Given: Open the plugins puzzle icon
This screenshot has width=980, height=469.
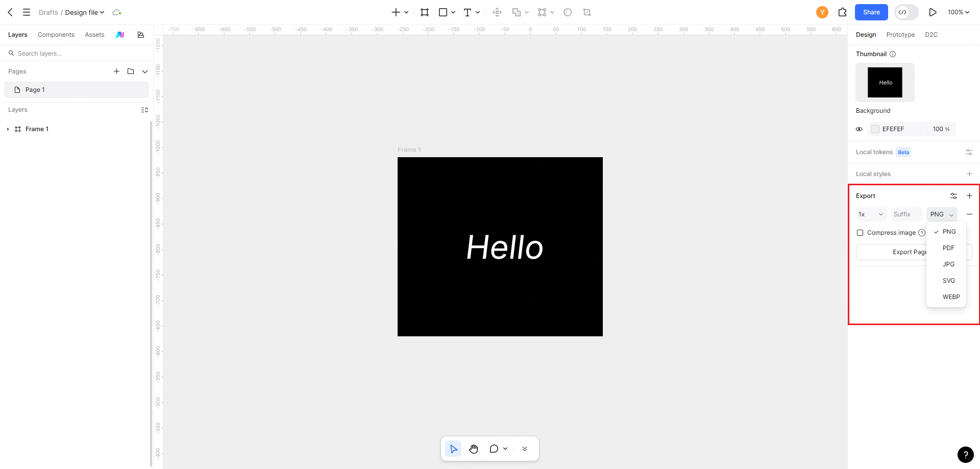Looking at the screenshot, I should pos(843,12).
